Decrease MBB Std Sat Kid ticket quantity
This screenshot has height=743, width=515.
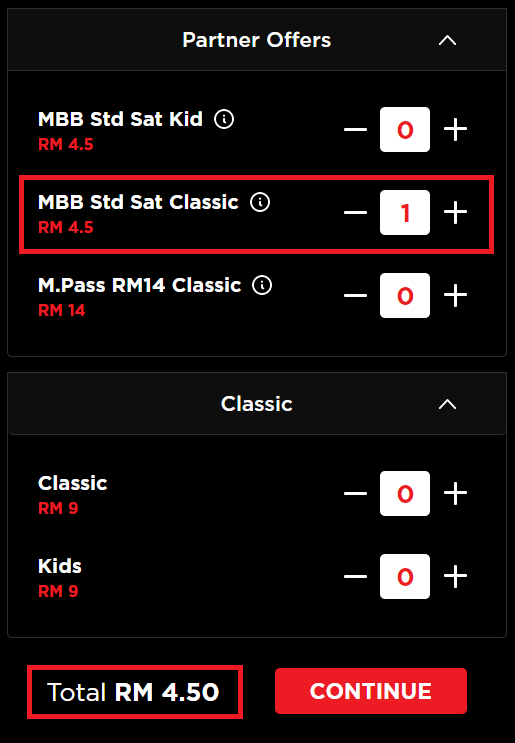355,129
